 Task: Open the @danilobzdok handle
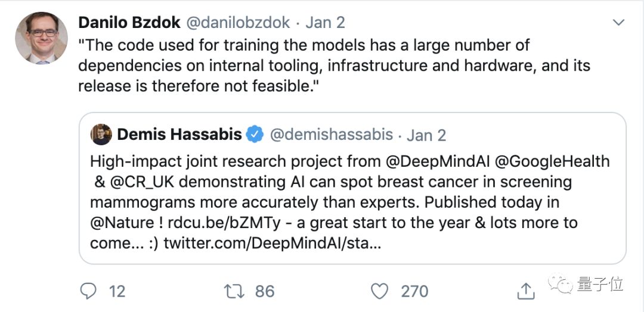[x=238, y=23]
